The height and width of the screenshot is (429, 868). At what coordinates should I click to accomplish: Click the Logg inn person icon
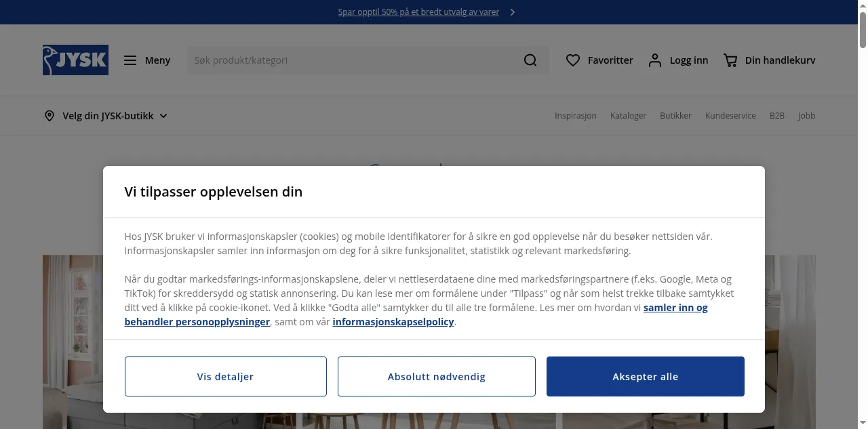point(655,60)
